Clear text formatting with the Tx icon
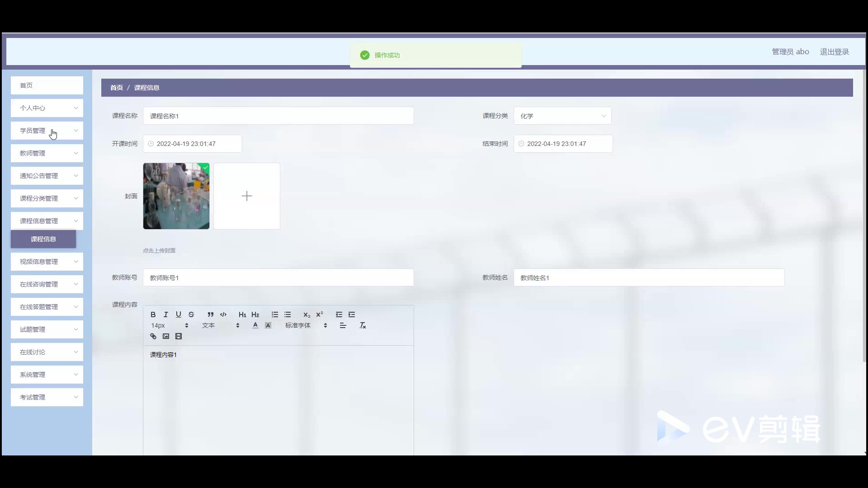The width and height of the screenshot is (868, 488). click(x=363, y=325)
